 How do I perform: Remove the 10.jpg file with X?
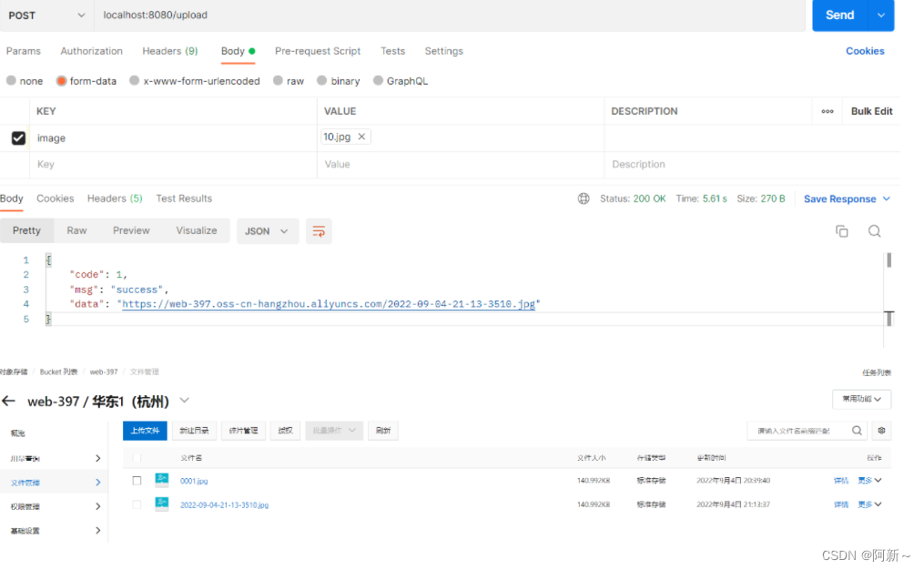[361, 137]
